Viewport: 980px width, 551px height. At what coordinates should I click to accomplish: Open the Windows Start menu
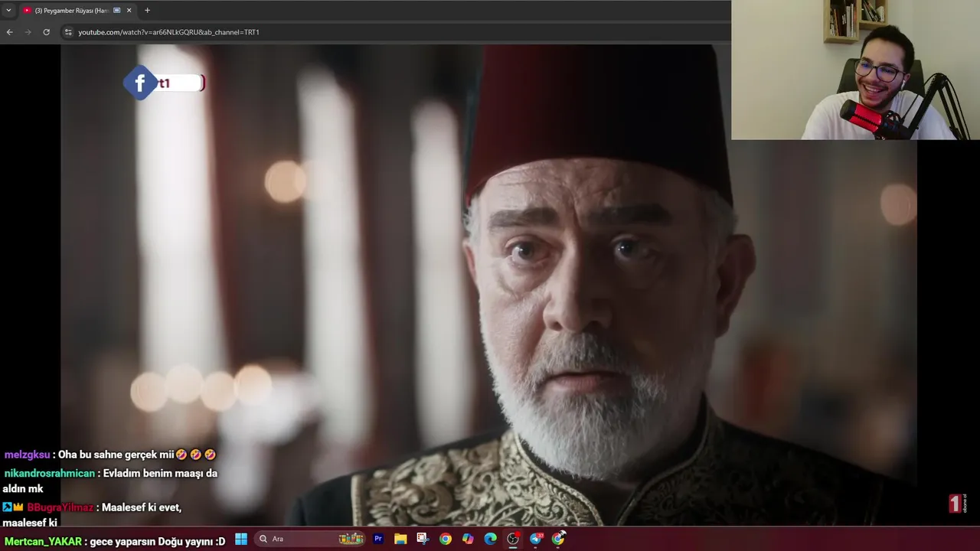tap(240, 539)
